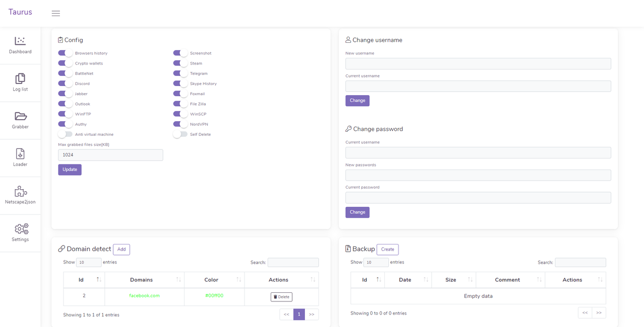The image size is (644, 327).
Task: Toggle the Authy switch
Action: [65, 124]
